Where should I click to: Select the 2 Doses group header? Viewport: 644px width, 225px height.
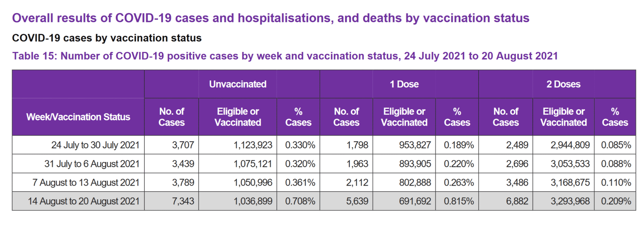(563, 84)
